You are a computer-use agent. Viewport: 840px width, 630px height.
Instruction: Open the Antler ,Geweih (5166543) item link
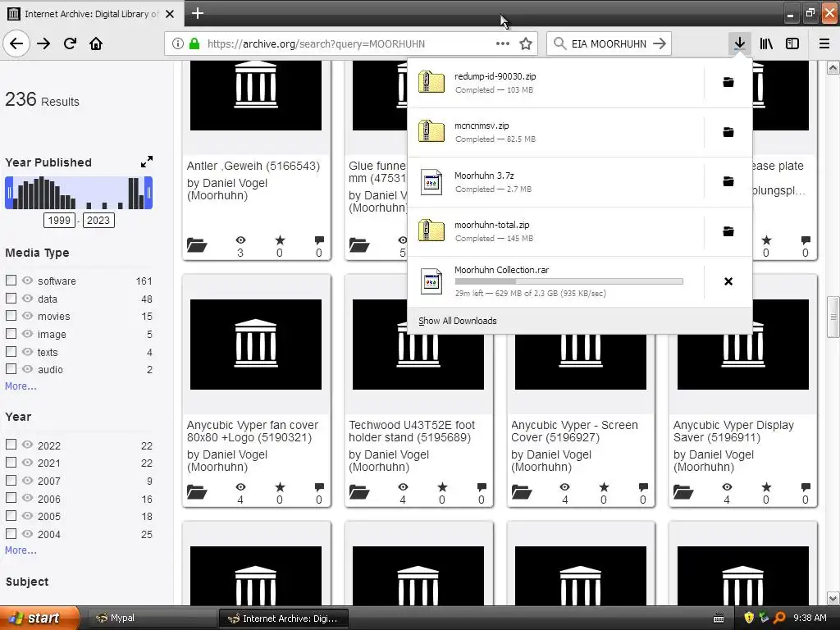pyautogui.click(x=253, y=166)
